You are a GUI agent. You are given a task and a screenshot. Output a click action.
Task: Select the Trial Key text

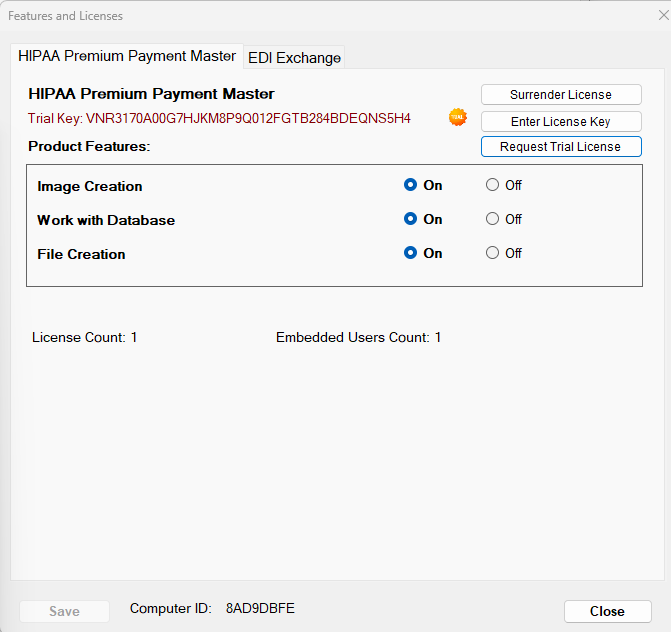tap(219, 118)
